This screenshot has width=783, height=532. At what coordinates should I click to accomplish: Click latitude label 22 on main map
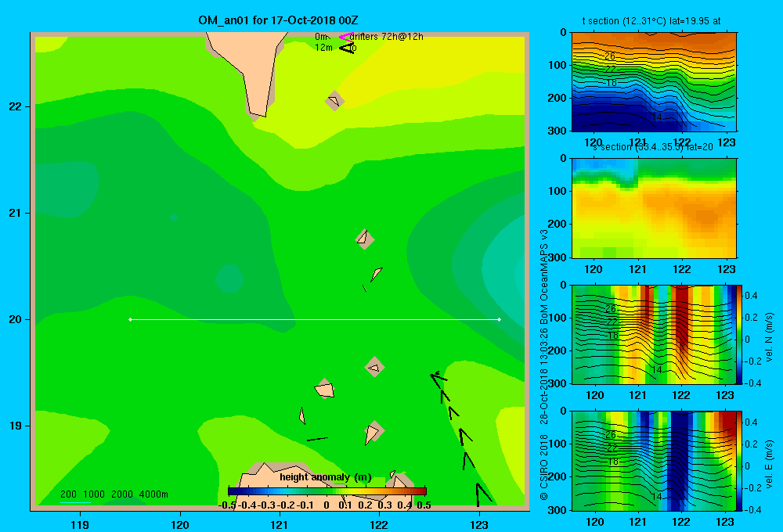[16, 106]
